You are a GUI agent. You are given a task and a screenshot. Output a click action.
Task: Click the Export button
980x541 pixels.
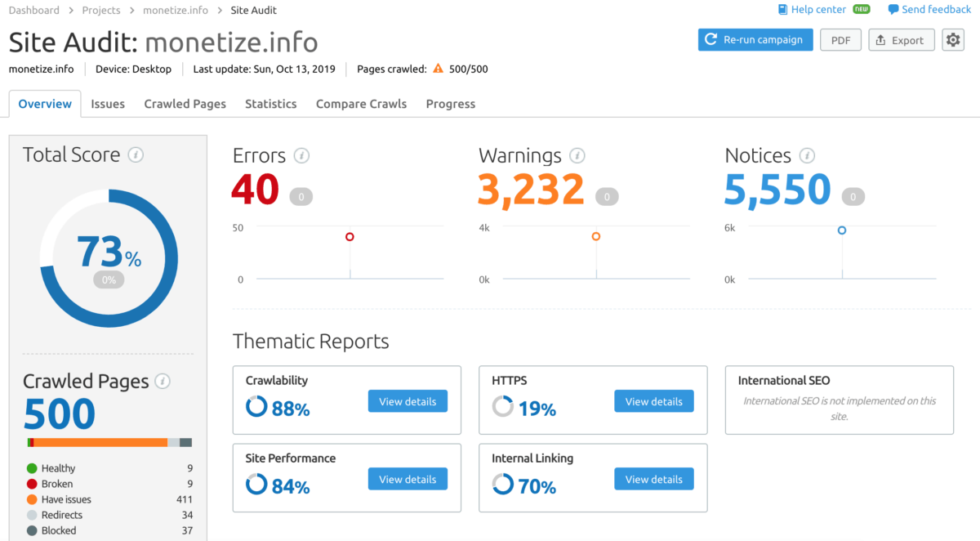[x=902, y=40]
